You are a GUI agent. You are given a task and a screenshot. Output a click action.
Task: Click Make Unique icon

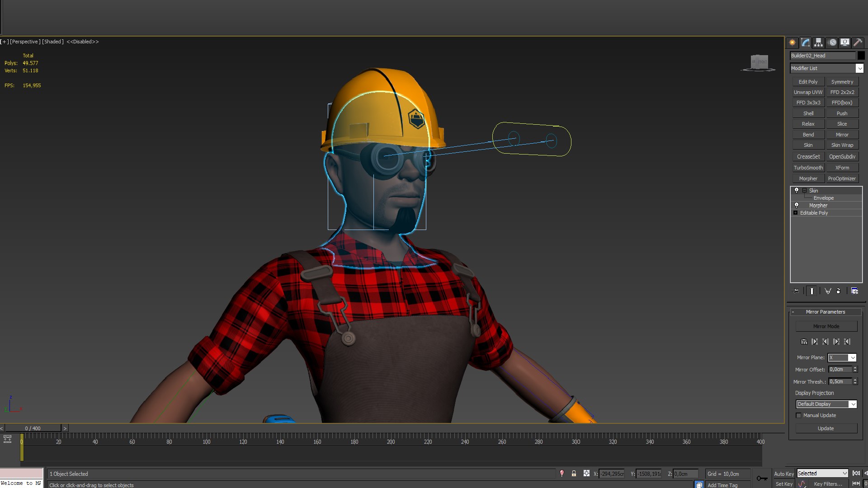click(x=827, y=291)
